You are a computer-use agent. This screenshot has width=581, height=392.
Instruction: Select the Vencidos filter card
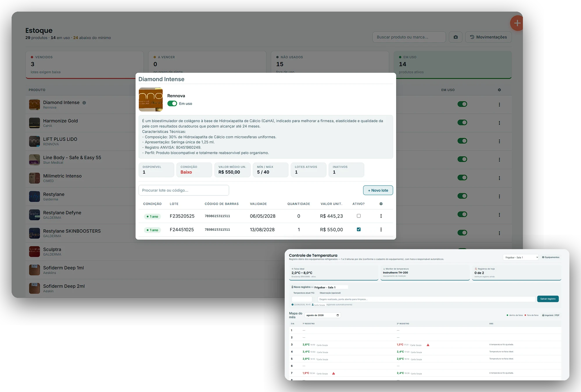(x=85, y=65)
